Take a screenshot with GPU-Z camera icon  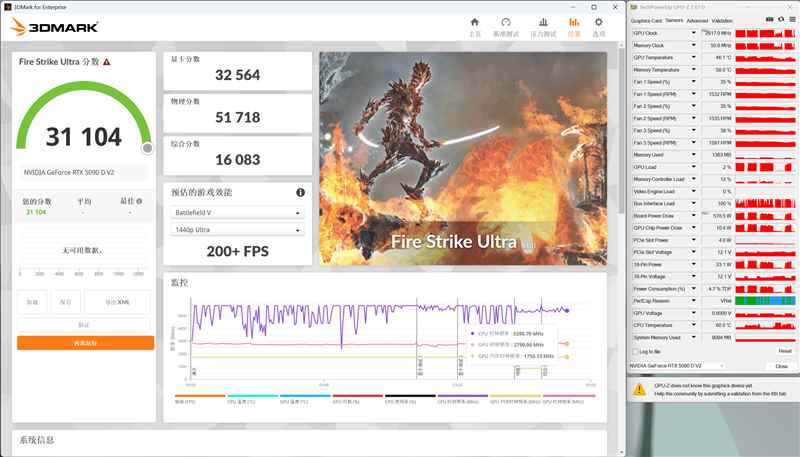[769, 19]
